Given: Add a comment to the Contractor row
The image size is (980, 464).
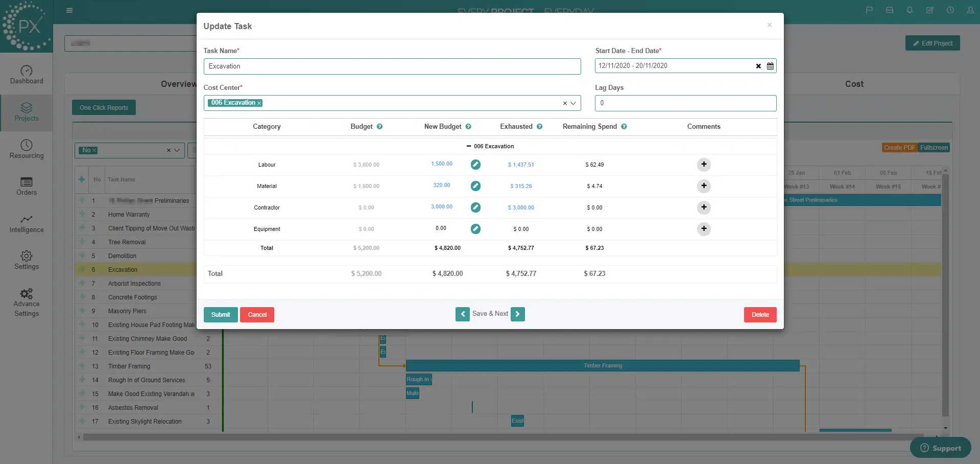Looking at the screenshot, I should click(x=704, y=207).
